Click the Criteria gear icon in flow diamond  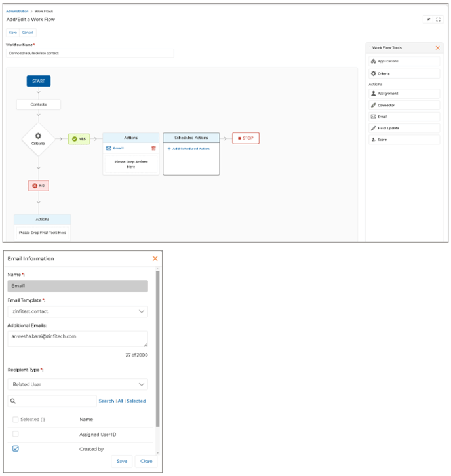[38, 136]
